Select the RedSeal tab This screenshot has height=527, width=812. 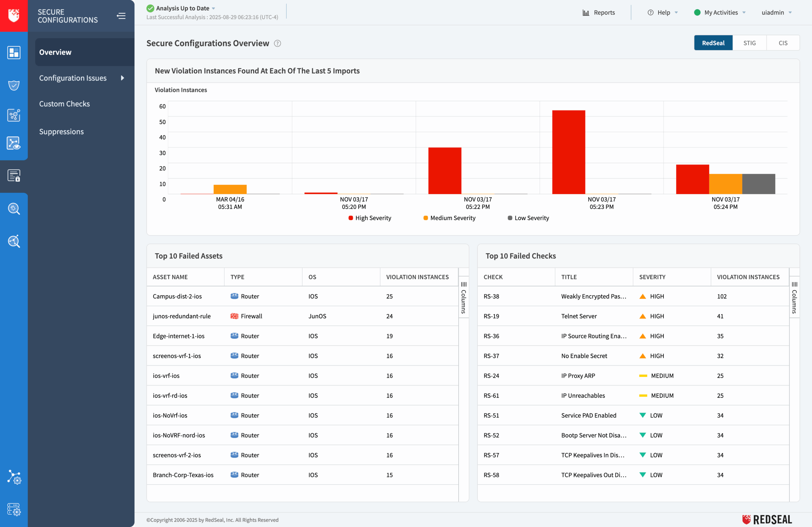pyautogui.click(x=713, y=43)
